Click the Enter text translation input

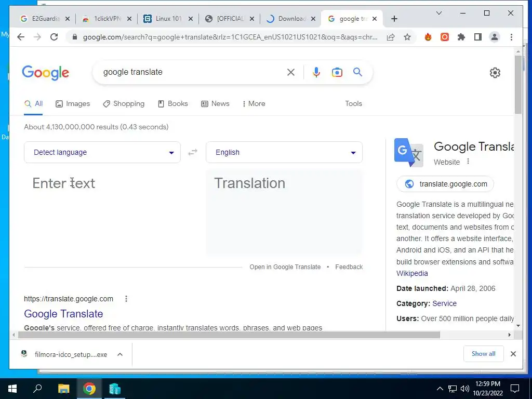(102, 212)
